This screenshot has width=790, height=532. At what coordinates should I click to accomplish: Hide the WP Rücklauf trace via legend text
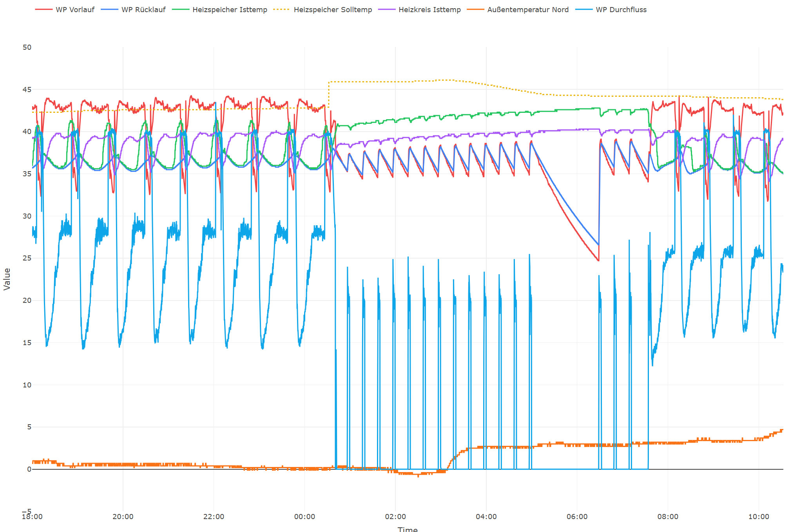[x=143, y=10]
